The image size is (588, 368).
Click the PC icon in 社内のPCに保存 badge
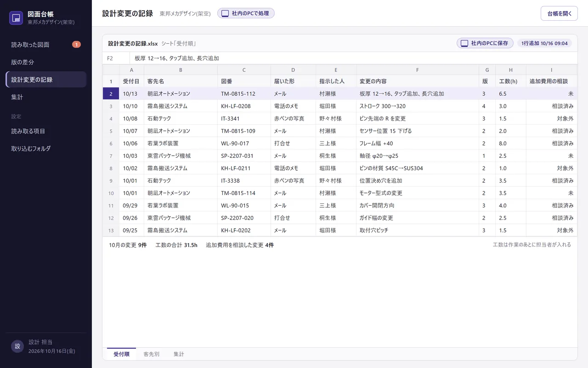[x=464, y=43]
